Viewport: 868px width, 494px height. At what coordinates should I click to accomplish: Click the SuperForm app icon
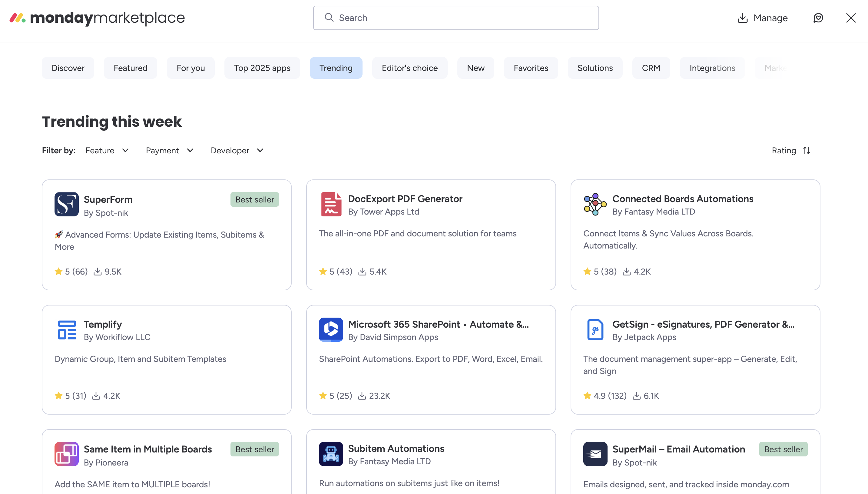(x=66, y=204)
